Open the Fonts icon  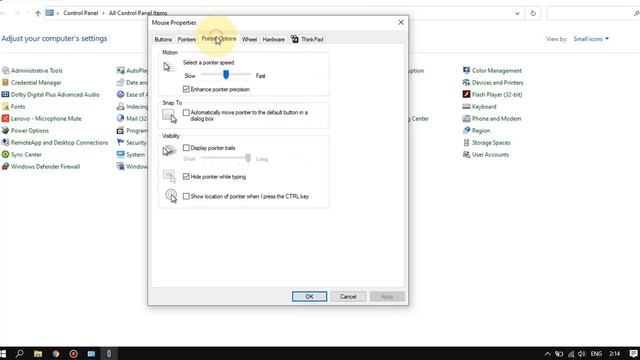(x=5, y=107)
